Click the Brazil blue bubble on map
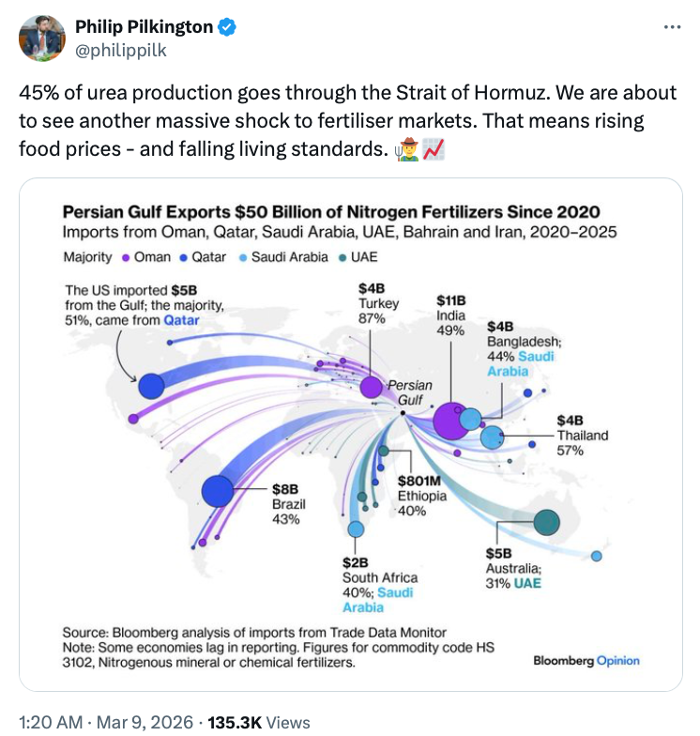 (x=218, y=490)
